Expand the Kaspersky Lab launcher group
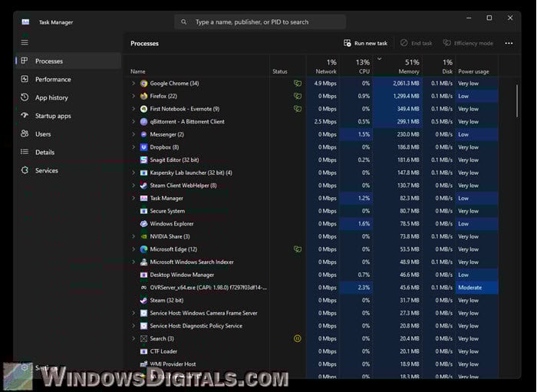Viewport: 537px width, 392px height. (133, 173)
